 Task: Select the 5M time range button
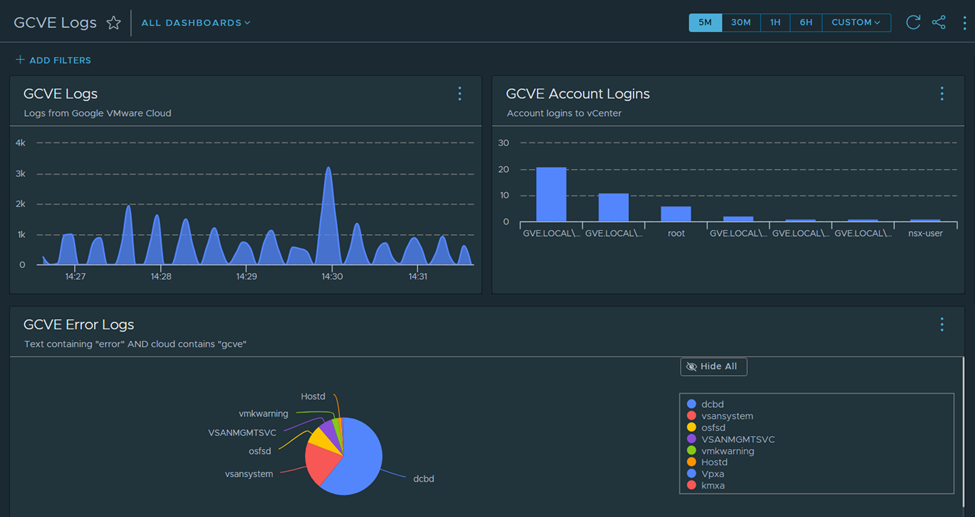click(705, 22)
